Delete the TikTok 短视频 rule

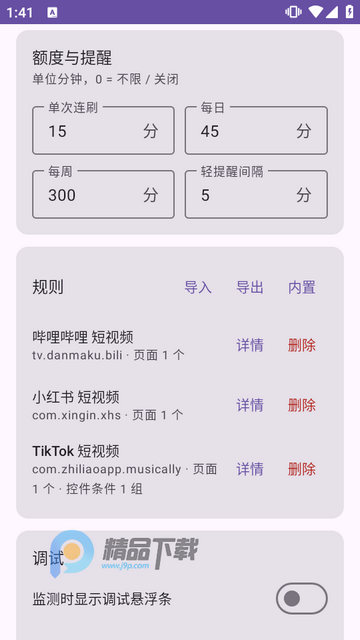point(302,469)
